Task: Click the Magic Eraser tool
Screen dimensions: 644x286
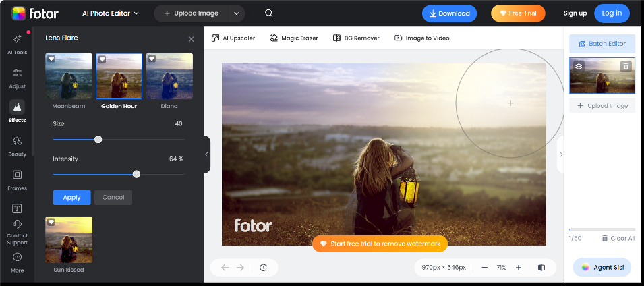Action: (294, 38)
